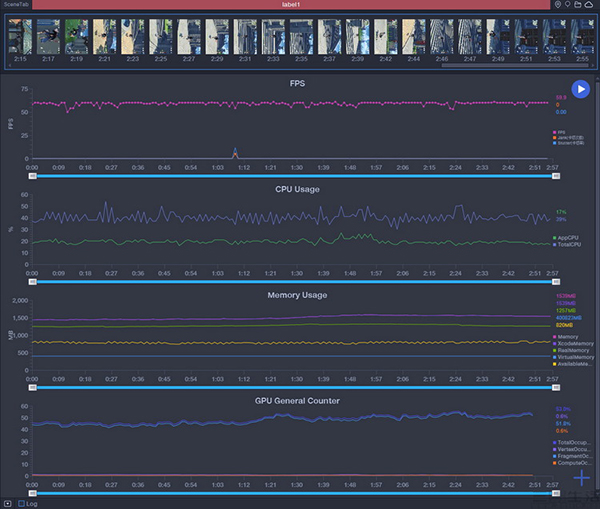Click the blue play button beside FPS chart

point(581,90)
